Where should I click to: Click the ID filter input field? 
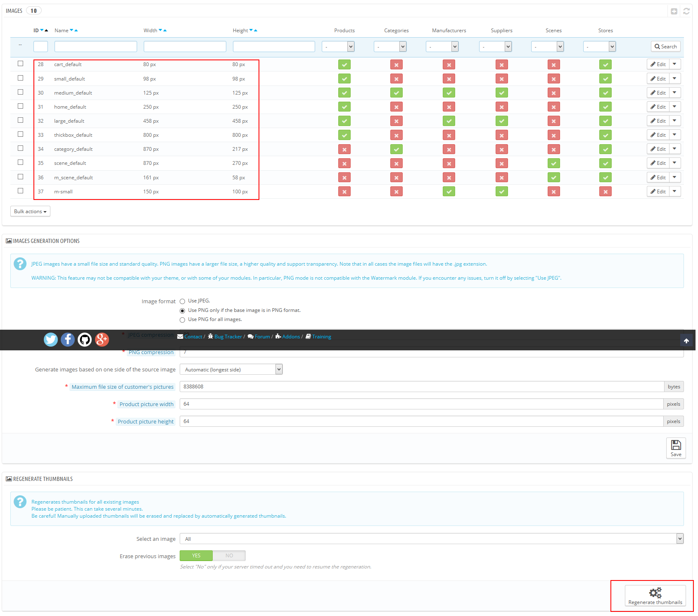pyautogui.click(x=40, y=47)
